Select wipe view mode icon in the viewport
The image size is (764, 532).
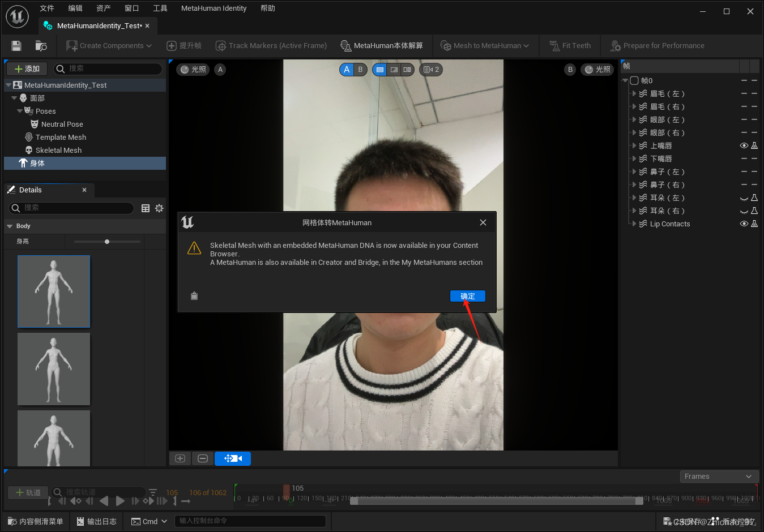(394, 70)
